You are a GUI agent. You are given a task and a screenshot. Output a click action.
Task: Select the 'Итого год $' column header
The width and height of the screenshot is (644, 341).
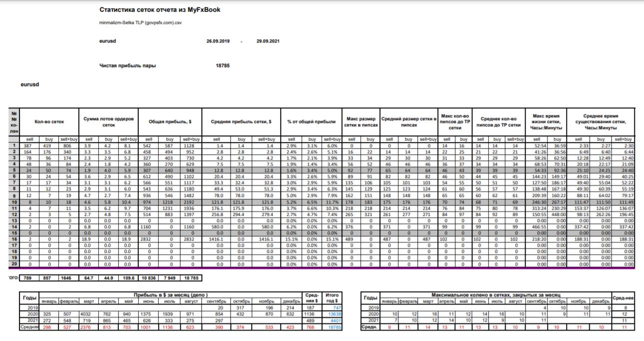tap(331, 298)
